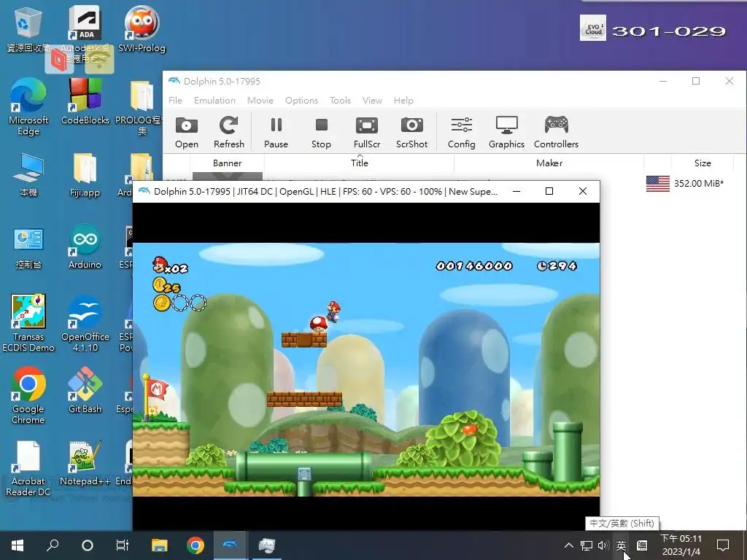Sort game list by Title column
Viewport: 747px width, 560px height.
click(x=359, y=163)
